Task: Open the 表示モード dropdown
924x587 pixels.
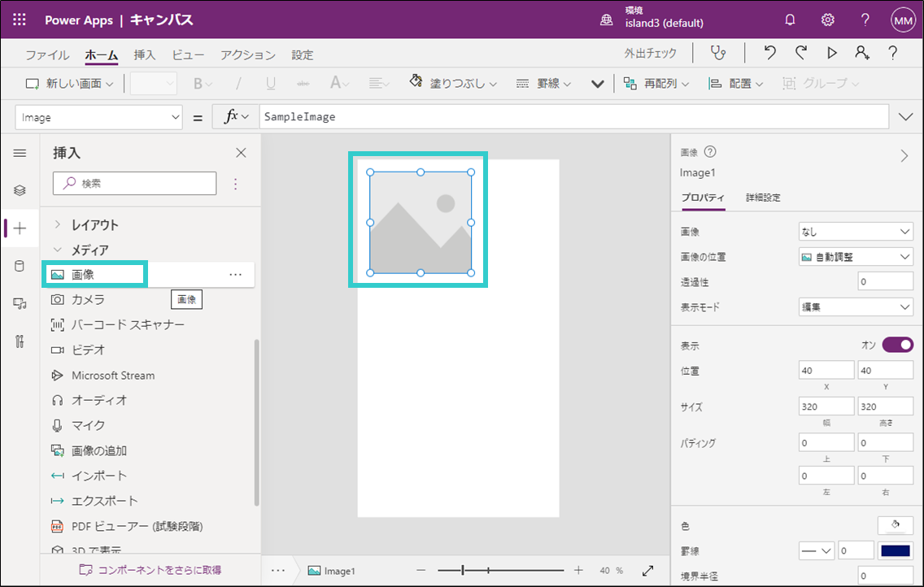Action: click(x=856, y=307)
